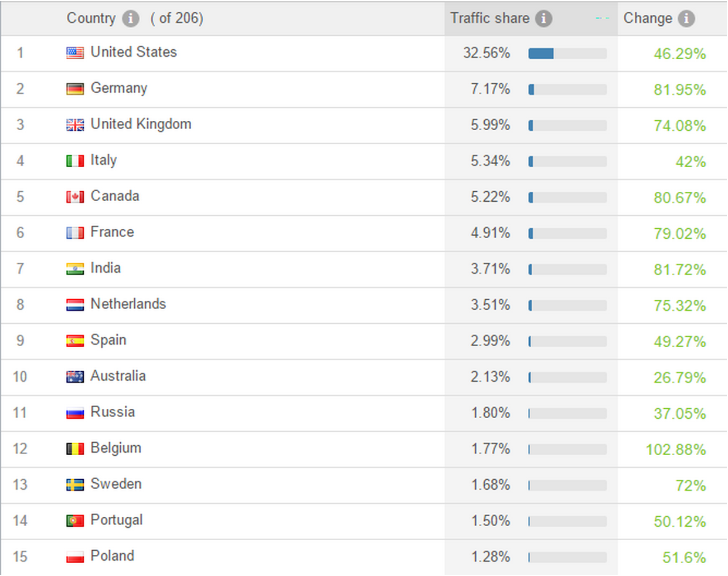
Task: Click the Canada flag icon
Action: [75, 197]
